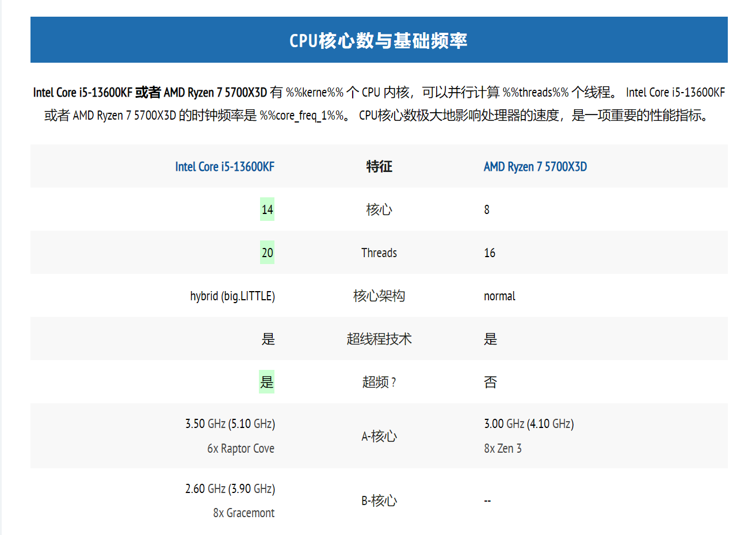756x535 pixels.
Task: Click the %%kerne%% placeholder in the description
Action: [315, 92]
